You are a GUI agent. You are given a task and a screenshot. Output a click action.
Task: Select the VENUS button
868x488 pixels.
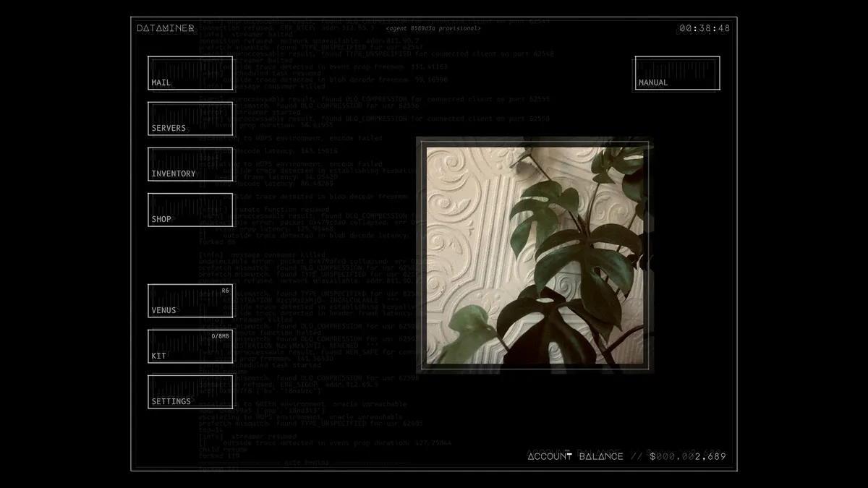[x=190, y=301]
